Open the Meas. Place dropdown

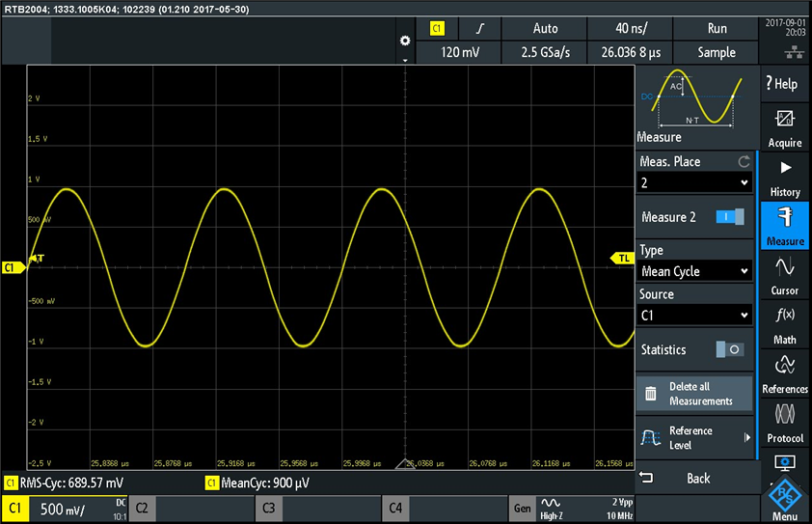click(693, 182)
